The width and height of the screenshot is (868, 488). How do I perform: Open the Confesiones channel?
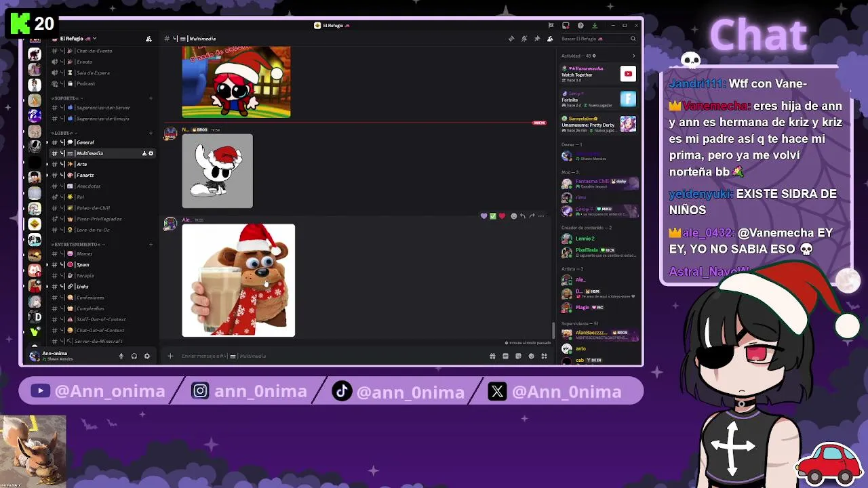(x=102, y=298)
